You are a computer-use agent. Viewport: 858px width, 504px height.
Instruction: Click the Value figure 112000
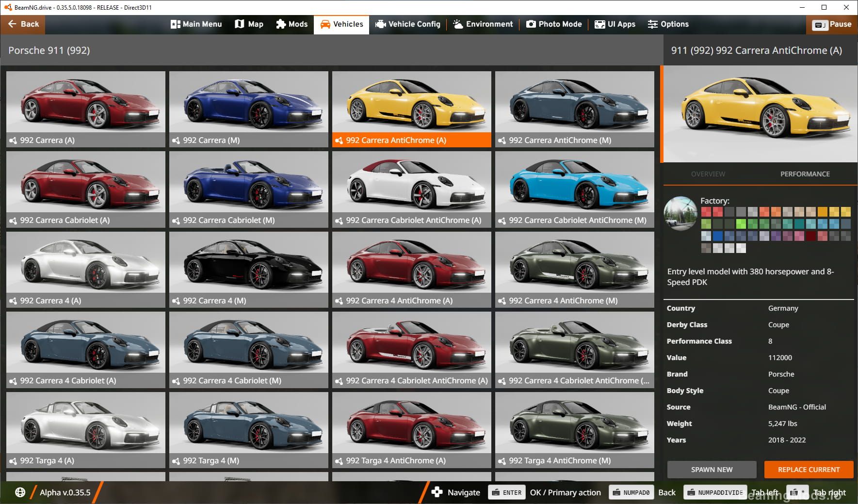(780, 358)
